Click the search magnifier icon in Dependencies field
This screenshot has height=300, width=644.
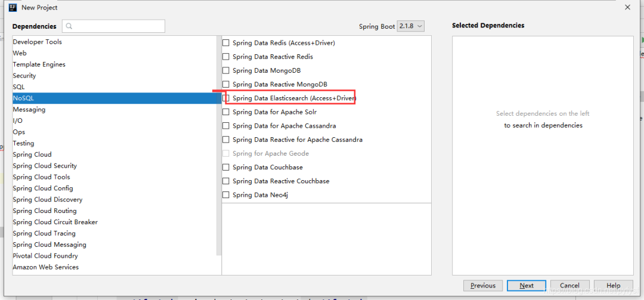click(x=69, y=26)
